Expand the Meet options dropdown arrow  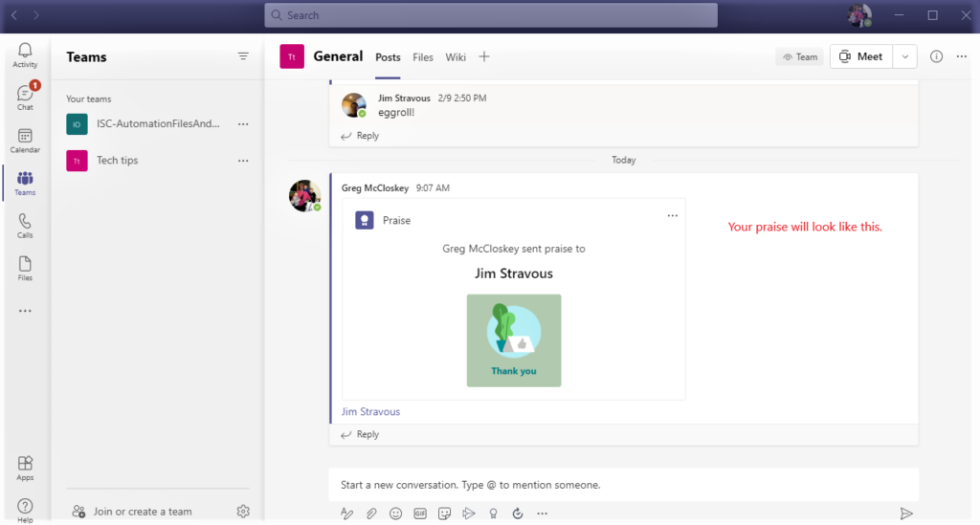coord(905,56)
